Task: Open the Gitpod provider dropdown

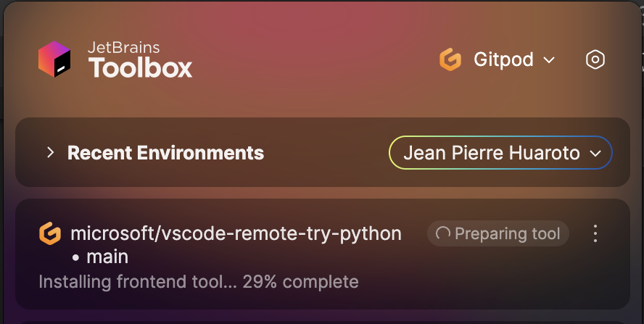Action: pos(498,60)
